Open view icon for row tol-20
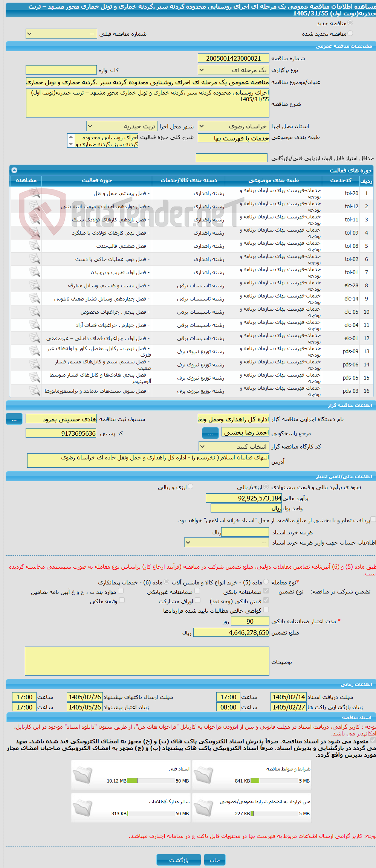This screenshot has height=868, width=376. coord(35,193)
